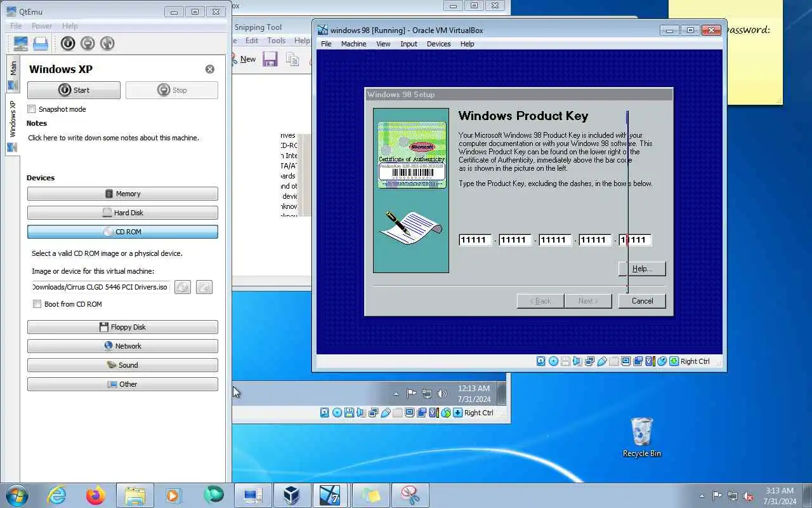The image size is (812, 508).
Task: Click audio indicator in windows 98 VM status bar
Action: click(x=577, y=361)
